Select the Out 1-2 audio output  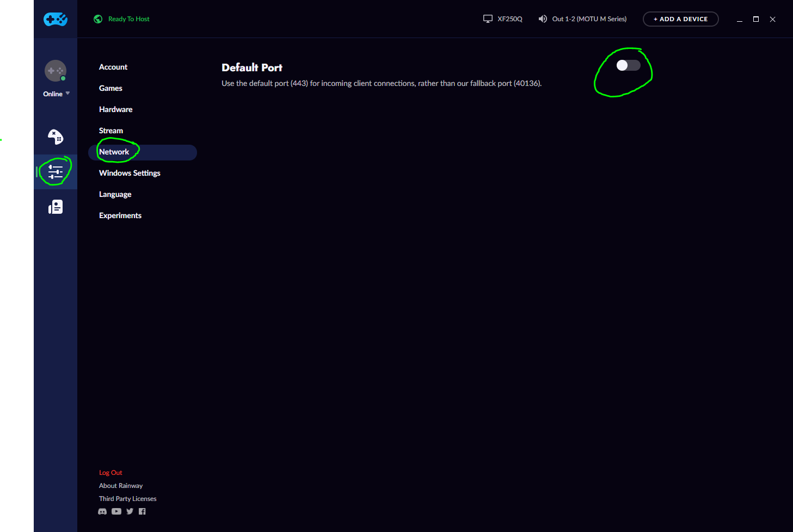coord(582,19)
